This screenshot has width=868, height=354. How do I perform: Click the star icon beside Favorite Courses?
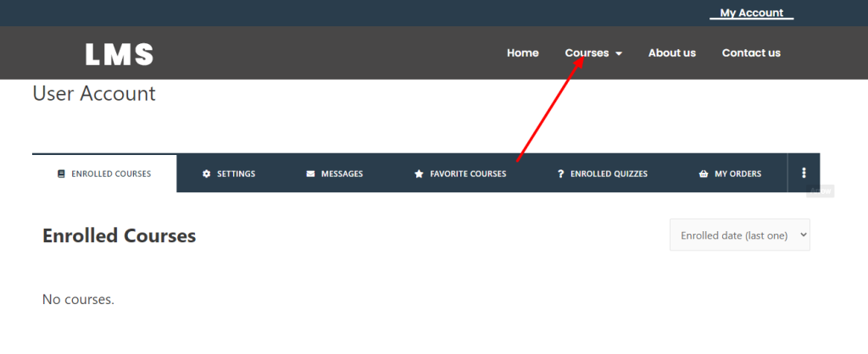419,174
